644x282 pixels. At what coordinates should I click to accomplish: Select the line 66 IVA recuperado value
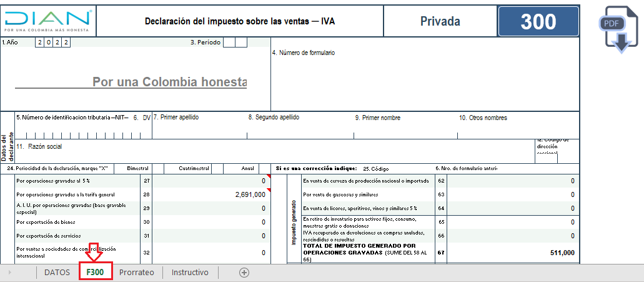513,236
